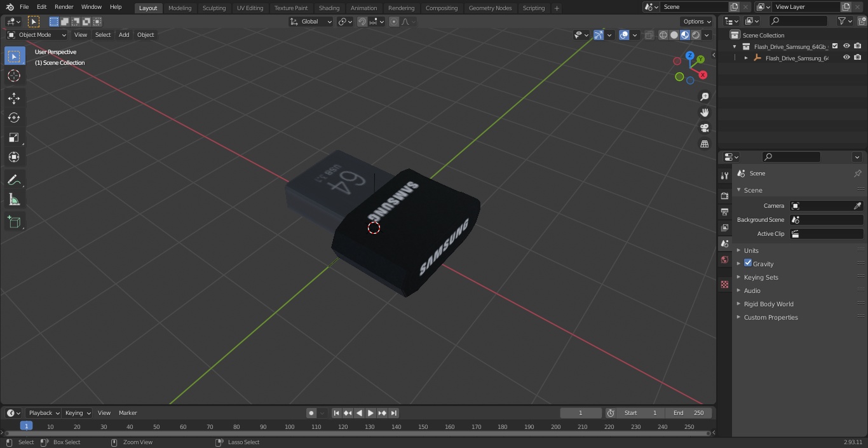Toggle auto keying record button
This screenshot has width=868, height=448.
[x=311, y=413]
